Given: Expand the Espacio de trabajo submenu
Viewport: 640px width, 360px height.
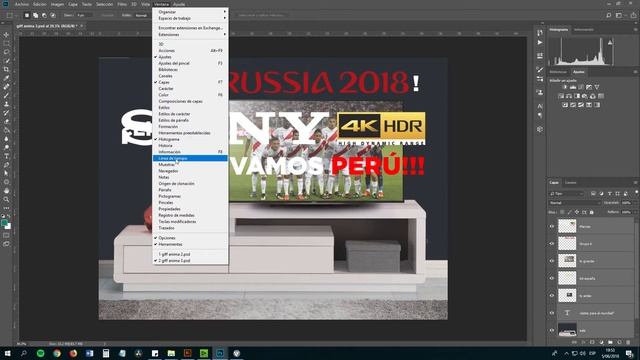Looking at the screenshot, I should (x=190, y=18).
